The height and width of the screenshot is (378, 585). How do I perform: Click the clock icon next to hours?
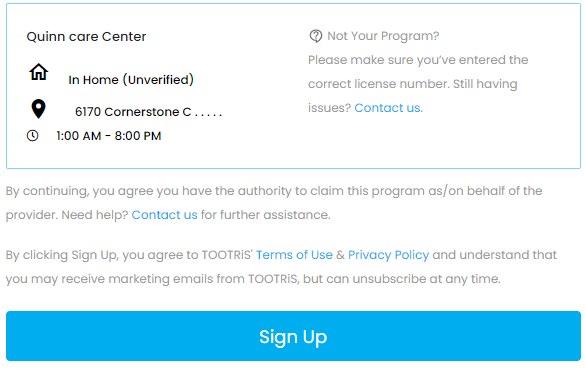point(32,135)
